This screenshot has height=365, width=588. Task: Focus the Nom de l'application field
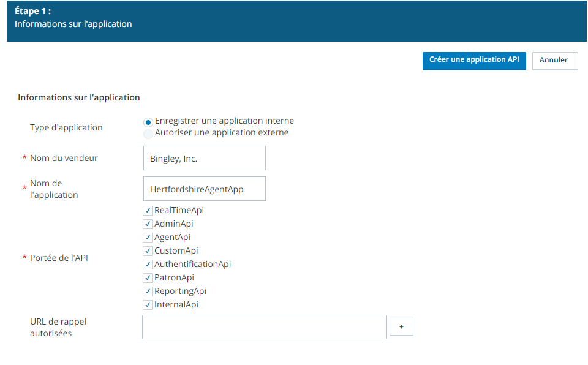tap(205, 189)
